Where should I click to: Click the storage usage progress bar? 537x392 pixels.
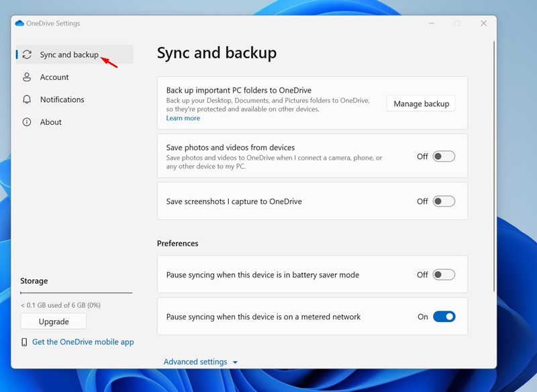pos(77,293)
